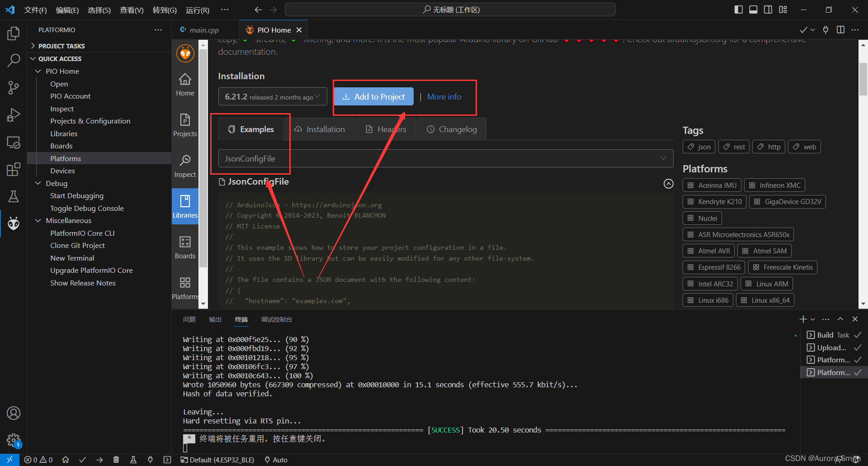Open PlatformIO build dropdown in editor toolbar
This screenshot has height=466, width=868.
point(813,30)
